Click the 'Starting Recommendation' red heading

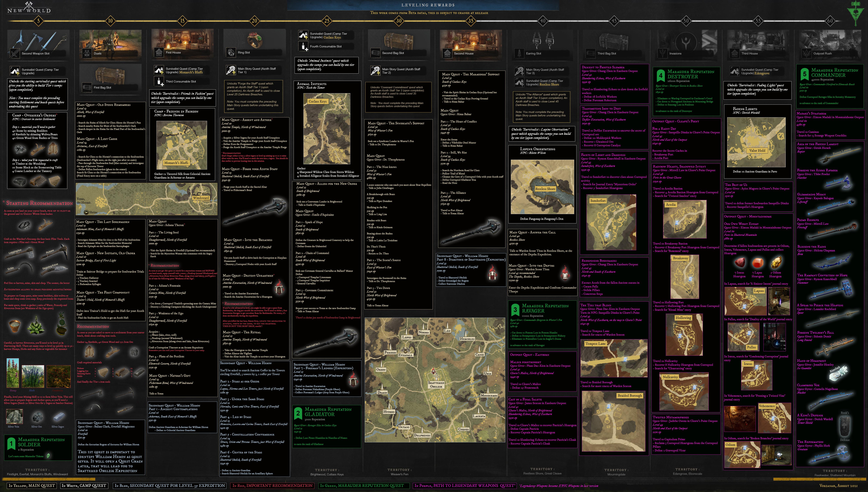point(39,203)
